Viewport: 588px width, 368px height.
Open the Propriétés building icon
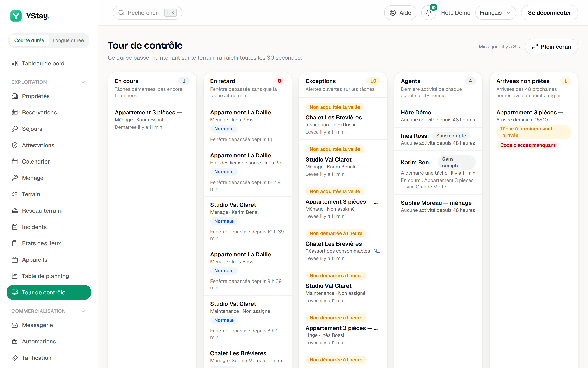14,96
